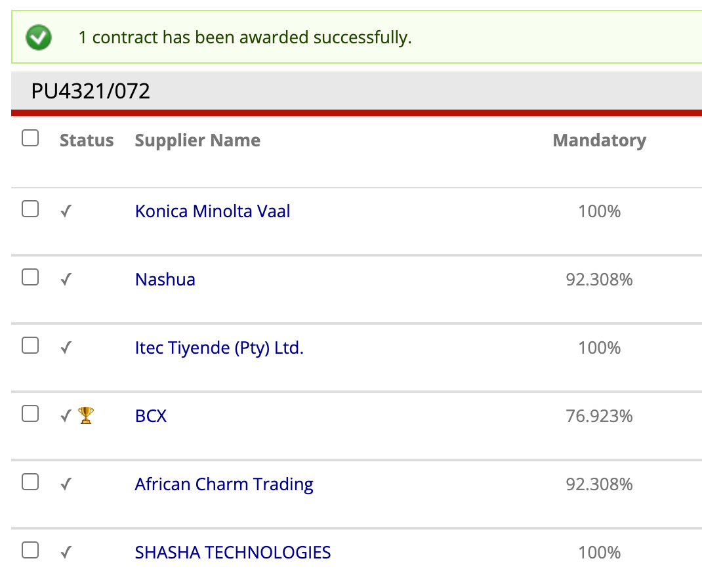Enable the SHASHA TECHNOLOGIES checkbox

[30, 550]
